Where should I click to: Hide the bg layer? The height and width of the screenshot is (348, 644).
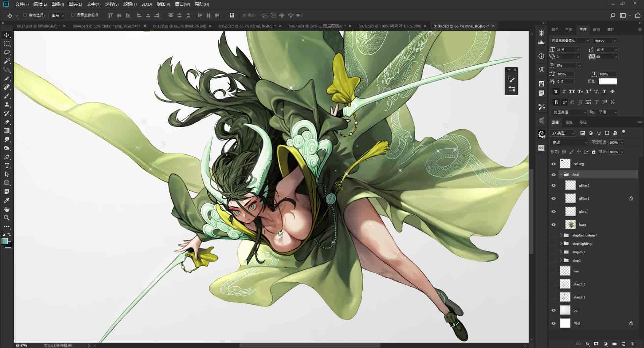[553, 310]
